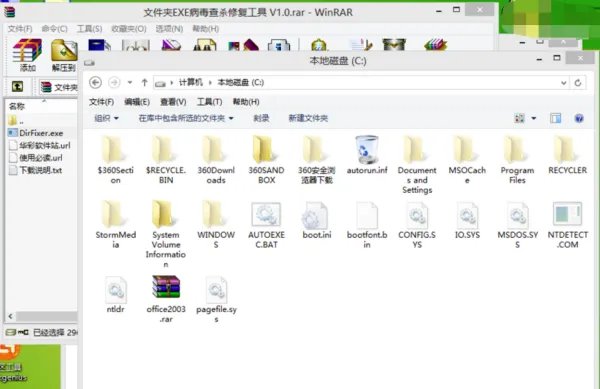This screenshot has width=600, height=389.
Task: Open Explorer 文件(F) menu
Action: pos(101,102)
